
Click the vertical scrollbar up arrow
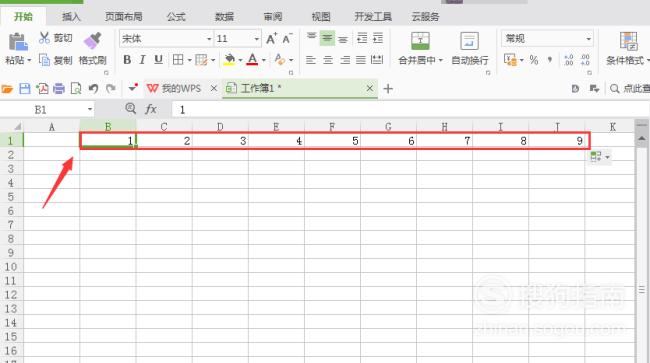[x=641, y=138]
